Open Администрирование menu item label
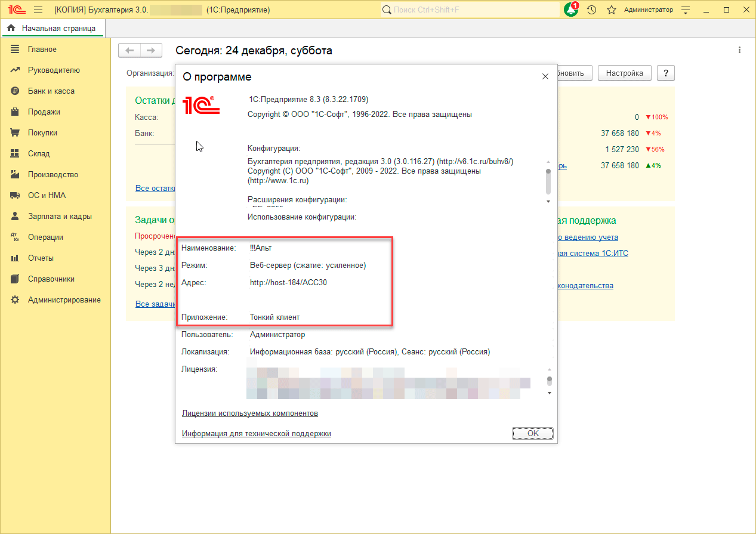The image size is (756, 534). (64, 300)
